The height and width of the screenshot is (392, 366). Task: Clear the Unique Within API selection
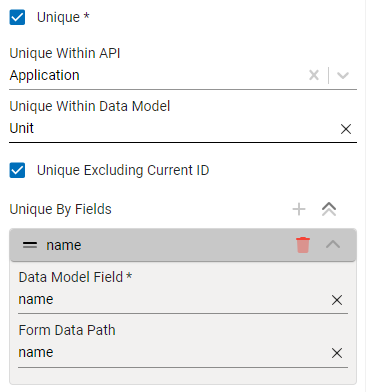[x=314, y=75]
